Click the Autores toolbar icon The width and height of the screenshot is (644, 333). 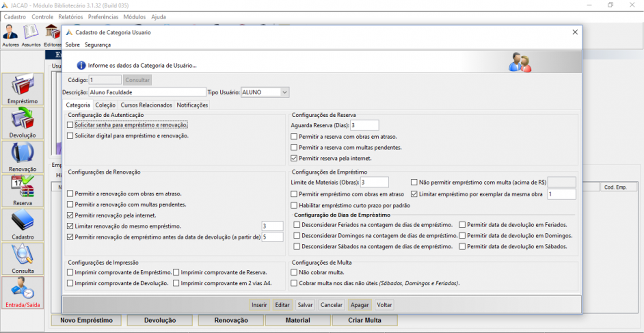pyautogui.click(x=10, y=36)
